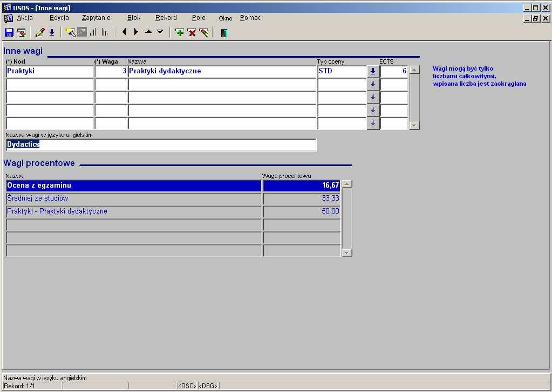
Task: Click the greyed Execute Query toolbar icon
Action: coord(81,33)
